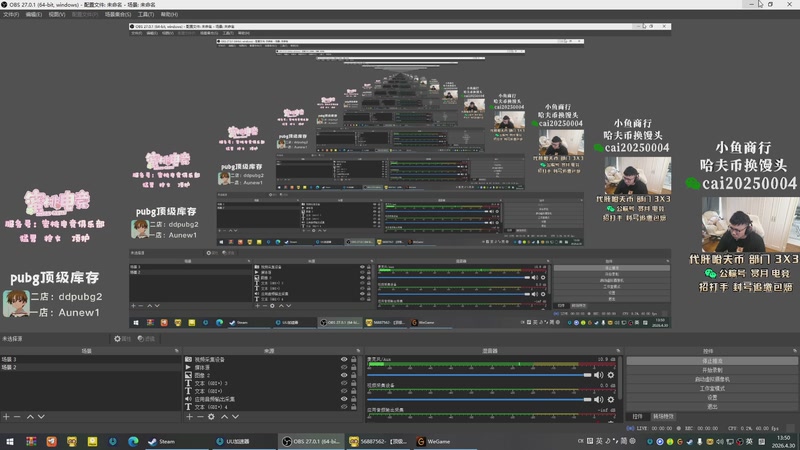800x450 pixels.
Task: Open source properties gear below the source list
Action: pyautogui.click(x=211, y=417)
